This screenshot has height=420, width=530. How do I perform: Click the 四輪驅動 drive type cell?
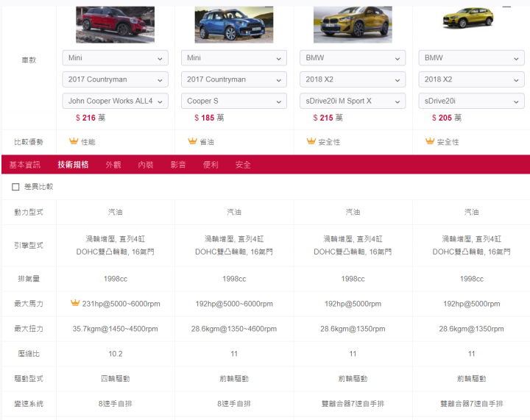[x=116, y=379]
